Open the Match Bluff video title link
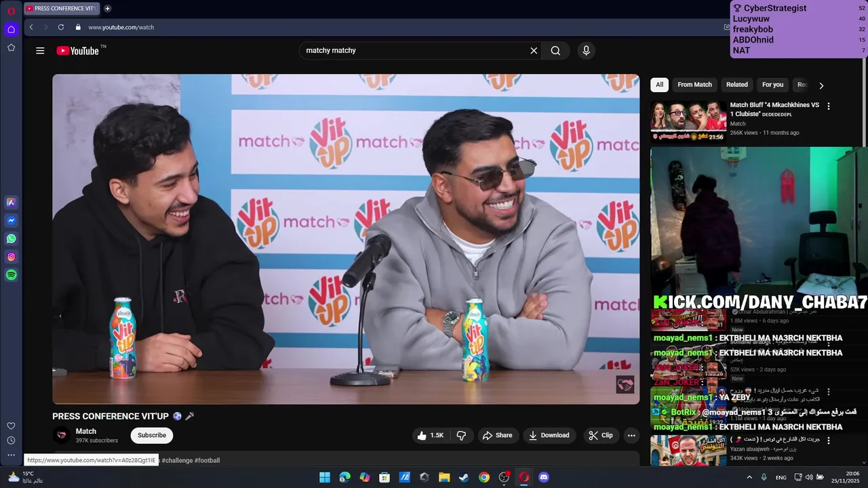Image resolution: width=868 pixels, height=488 pixels. (x=774, y=109)
